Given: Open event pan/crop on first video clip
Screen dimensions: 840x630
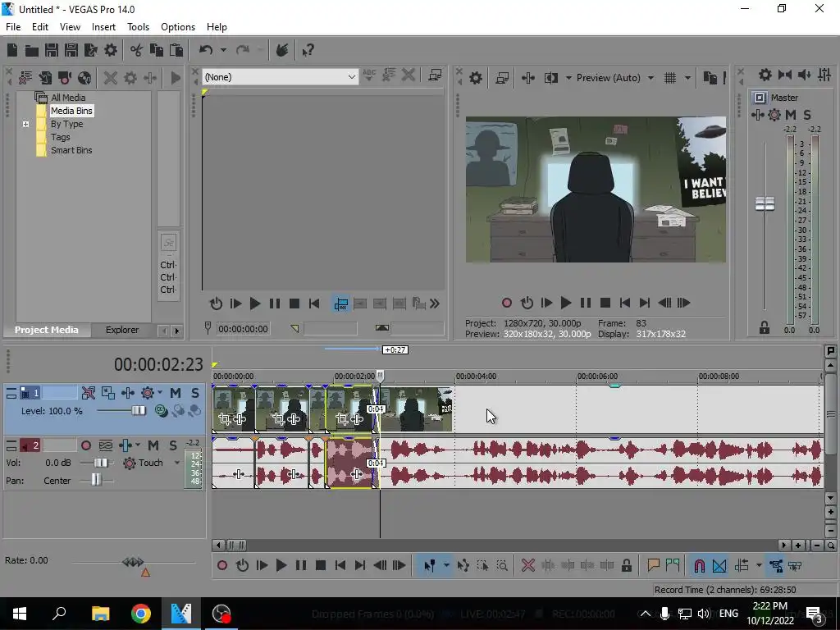Looking at the screenshot, I should click(x=225, y=419).
